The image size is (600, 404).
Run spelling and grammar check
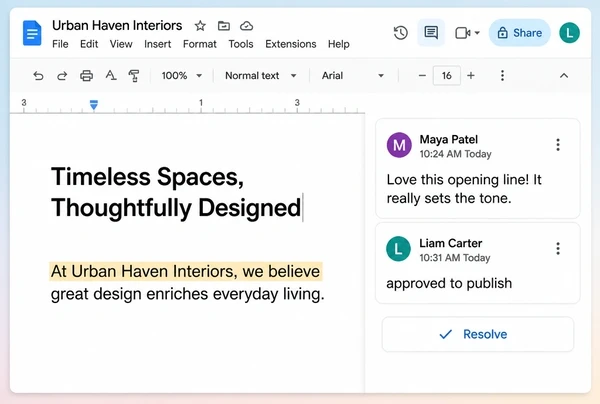(x=111, y=75)
